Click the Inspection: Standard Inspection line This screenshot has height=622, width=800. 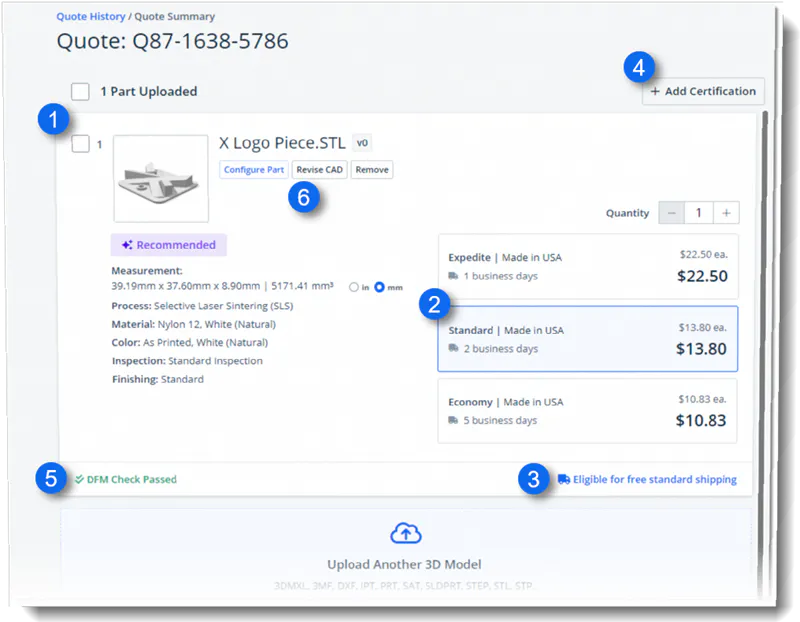pyautogui.click(x=187, y=361)
